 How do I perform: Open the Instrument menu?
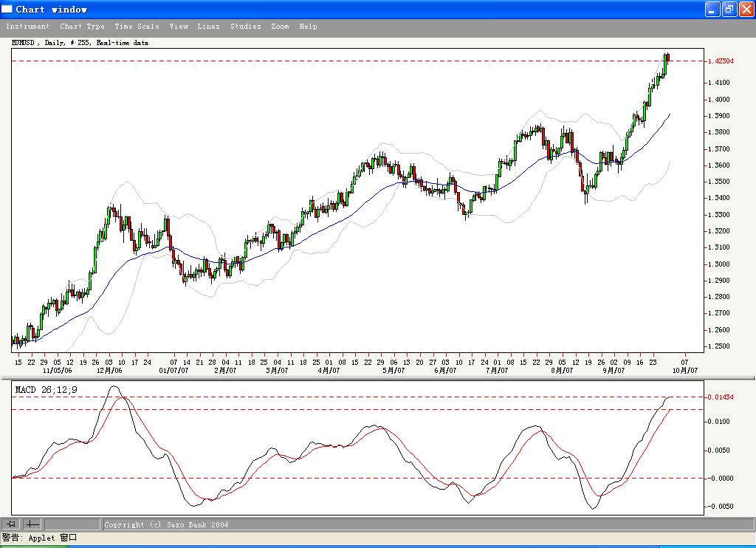27,27
